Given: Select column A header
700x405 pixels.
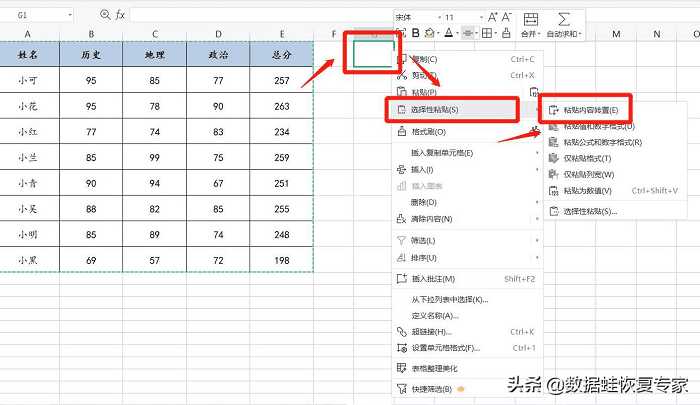Looking at the screenshot, I should coord(28,34).
